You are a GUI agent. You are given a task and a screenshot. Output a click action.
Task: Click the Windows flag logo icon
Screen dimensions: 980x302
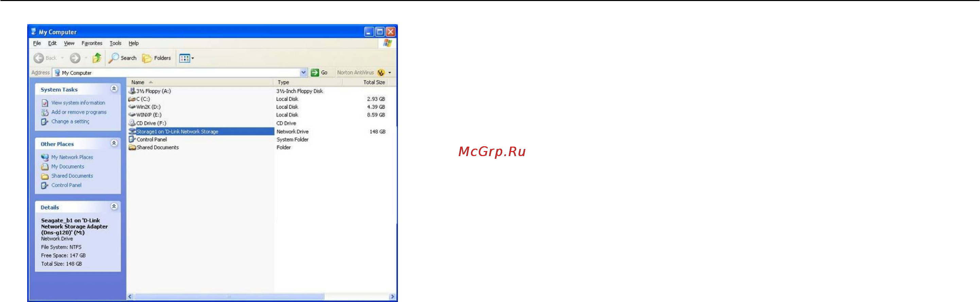coord(387,43)
